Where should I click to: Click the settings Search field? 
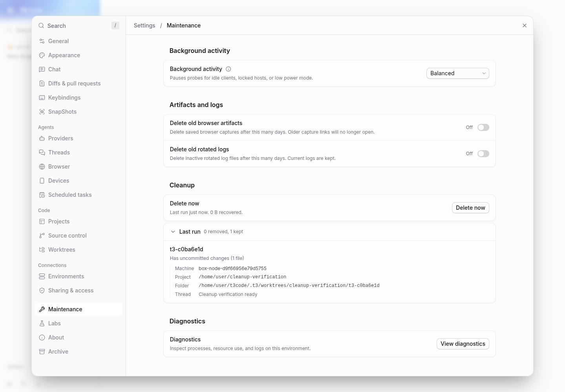click(78, 25)
